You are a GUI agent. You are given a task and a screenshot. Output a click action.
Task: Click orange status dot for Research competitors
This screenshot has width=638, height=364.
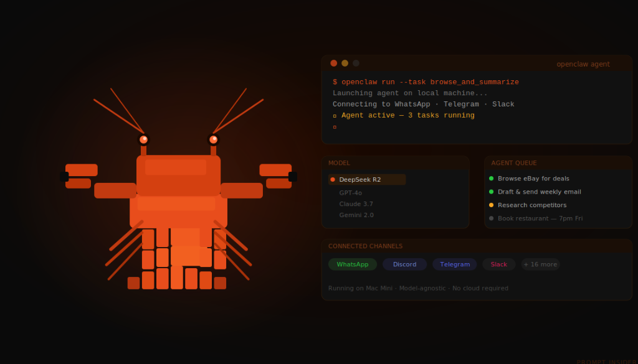491,205
